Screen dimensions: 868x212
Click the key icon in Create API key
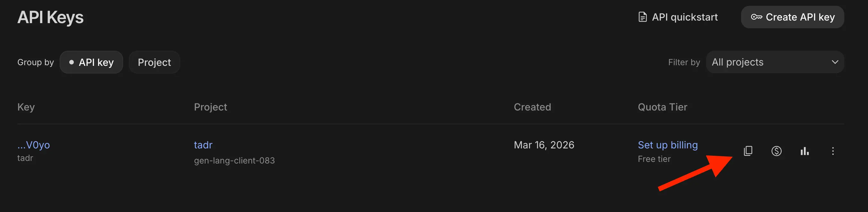(756, 17)
